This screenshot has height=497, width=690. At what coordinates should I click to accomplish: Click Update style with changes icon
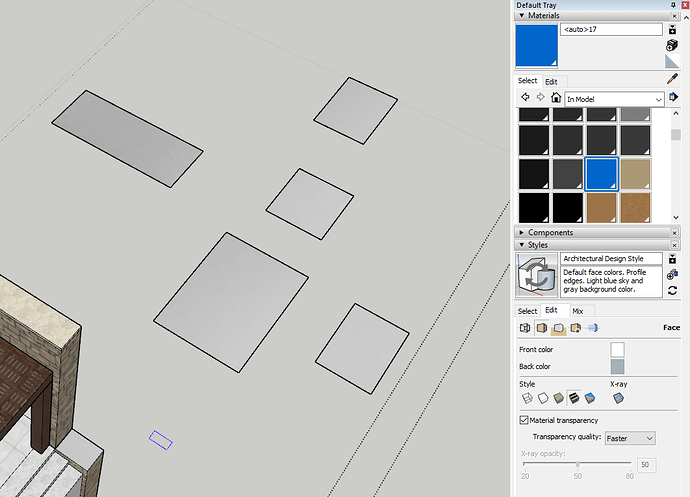coord(672,291)
